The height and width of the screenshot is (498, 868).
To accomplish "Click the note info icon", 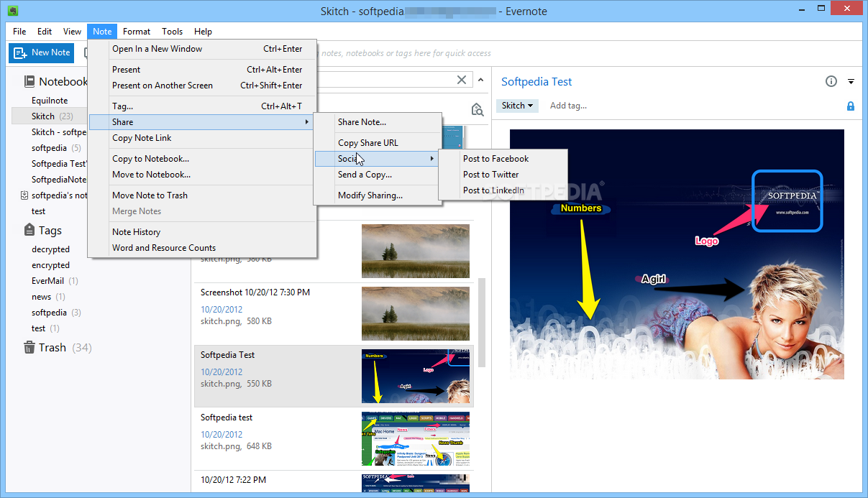I will [x=831, y=81].
